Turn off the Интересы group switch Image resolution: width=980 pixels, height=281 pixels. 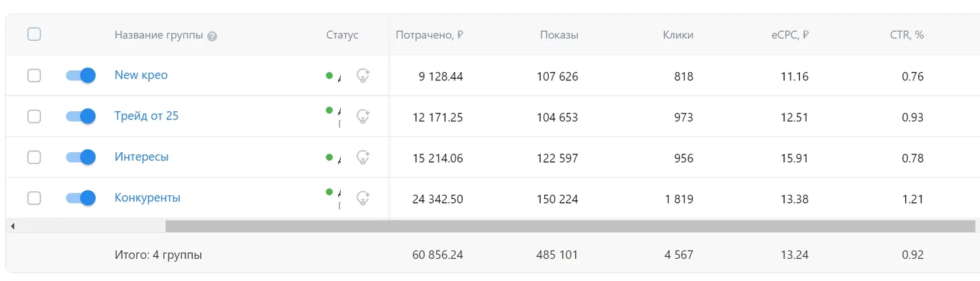tap(80, 157)
